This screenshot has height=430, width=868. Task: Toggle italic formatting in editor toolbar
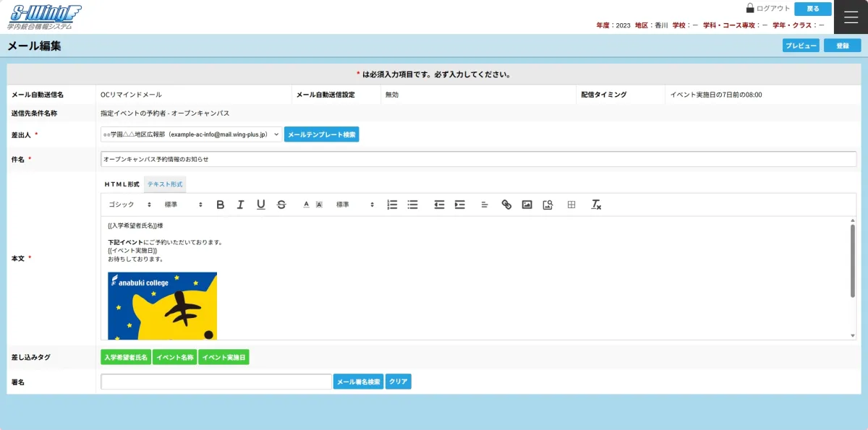(x=241, y=205)
